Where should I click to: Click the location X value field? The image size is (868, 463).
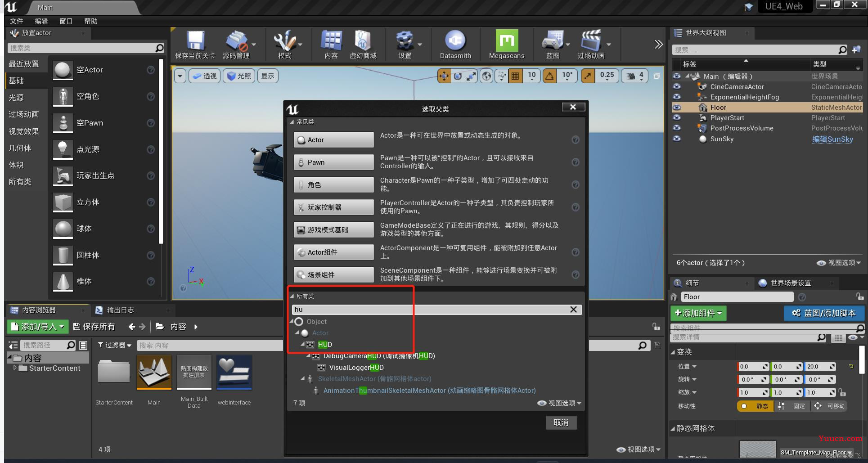pyautogui.click(x=753, y=367)
